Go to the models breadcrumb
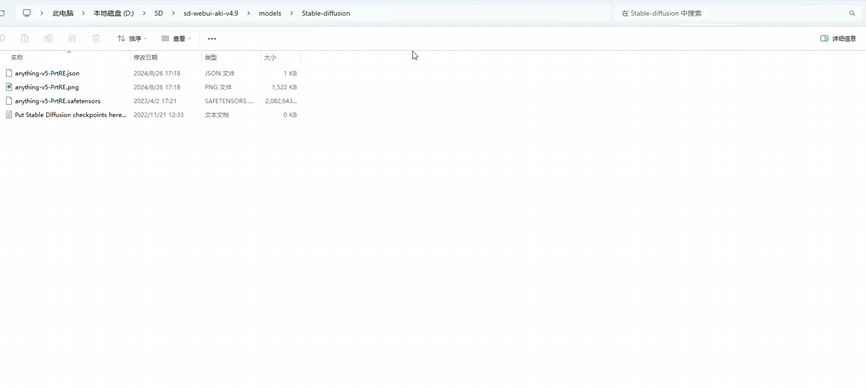Viewport: 866px width, 388px height. 270,13
